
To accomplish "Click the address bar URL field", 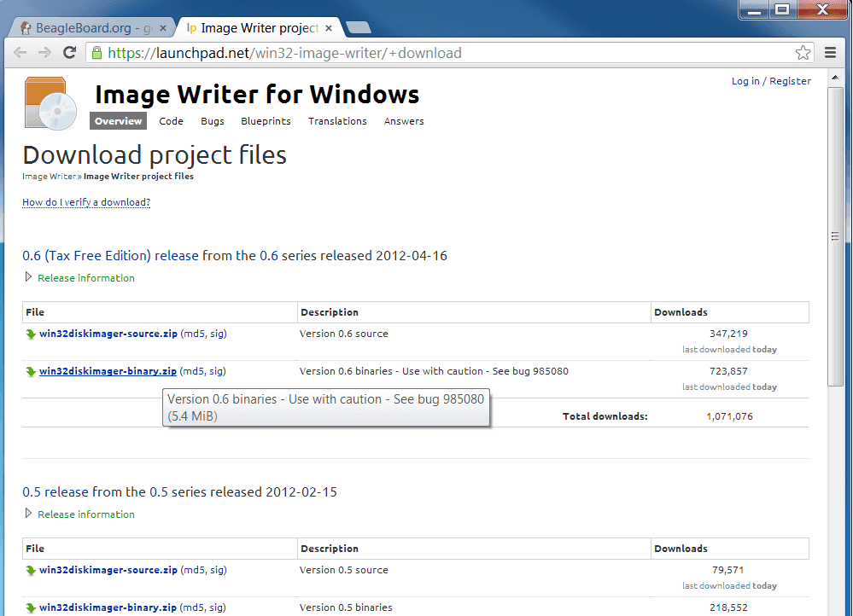I will pos(449,53).
